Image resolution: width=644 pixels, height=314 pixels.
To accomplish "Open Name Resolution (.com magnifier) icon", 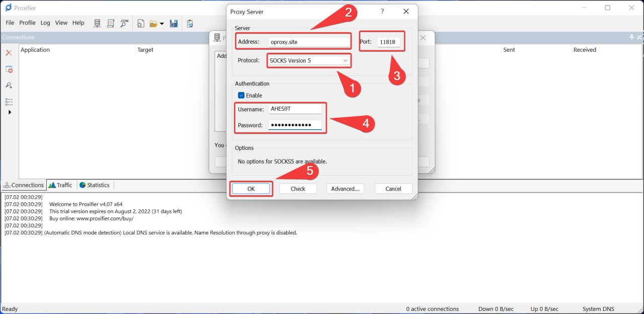I will coord(124,23).
